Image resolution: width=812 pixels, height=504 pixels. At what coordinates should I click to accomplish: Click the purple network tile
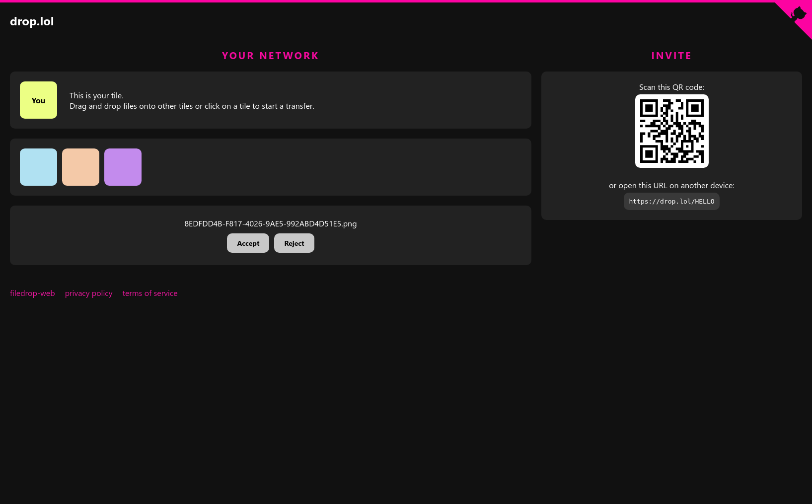[x=123, y=167]
